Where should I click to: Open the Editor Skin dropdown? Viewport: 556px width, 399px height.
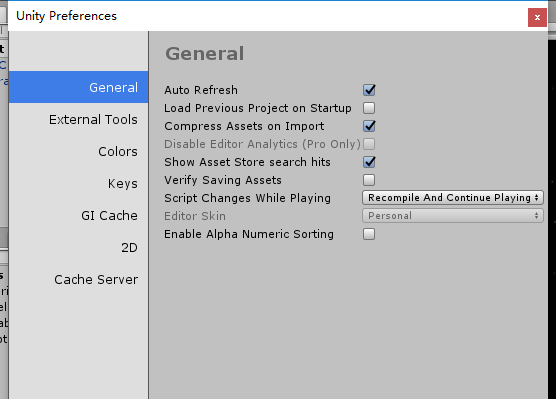coord(453,216)
